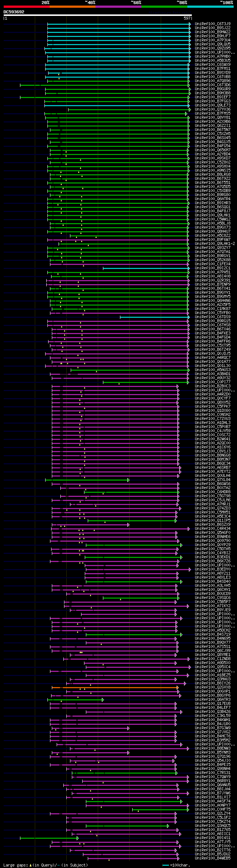Viewport: 237px width, 868px height.
Task: Select label UniRef100_C7RS31
Action: (x=213, y=773)
